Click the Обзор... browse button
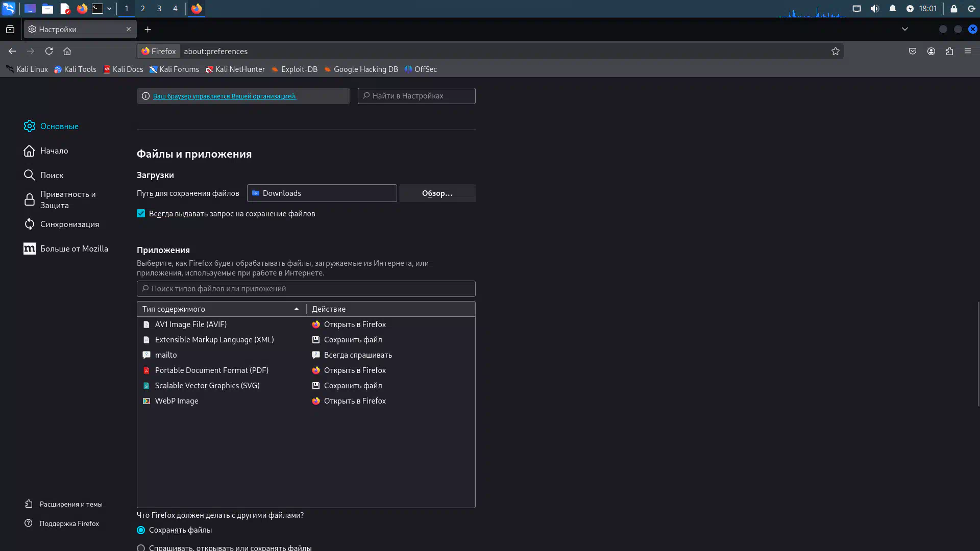The image size is (980, 551). [x=437, y=193]
